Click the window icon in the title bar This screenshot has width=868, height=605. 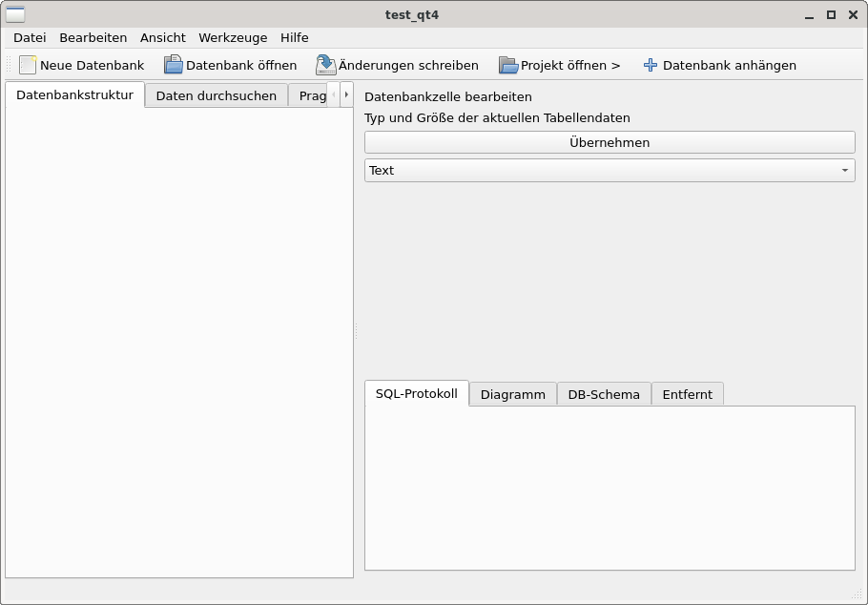[15, 15]
